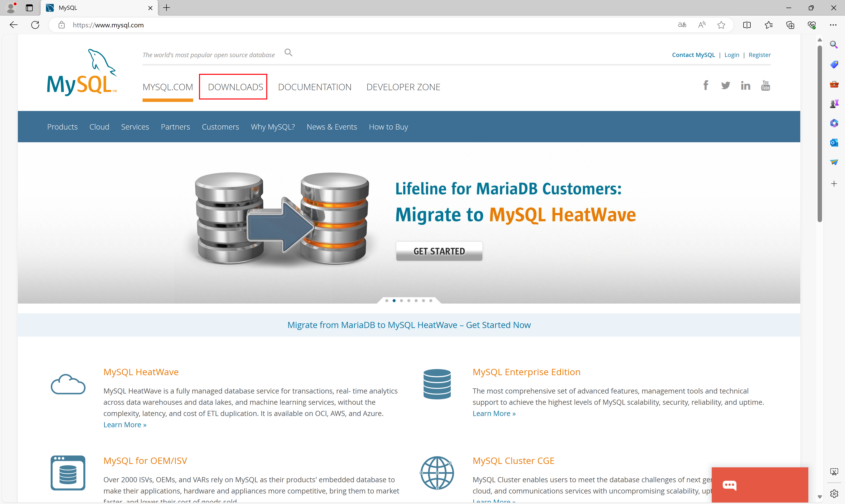This screenshot has width=845, height=504.
Task: Open a new browser tab
Action: 167,8
